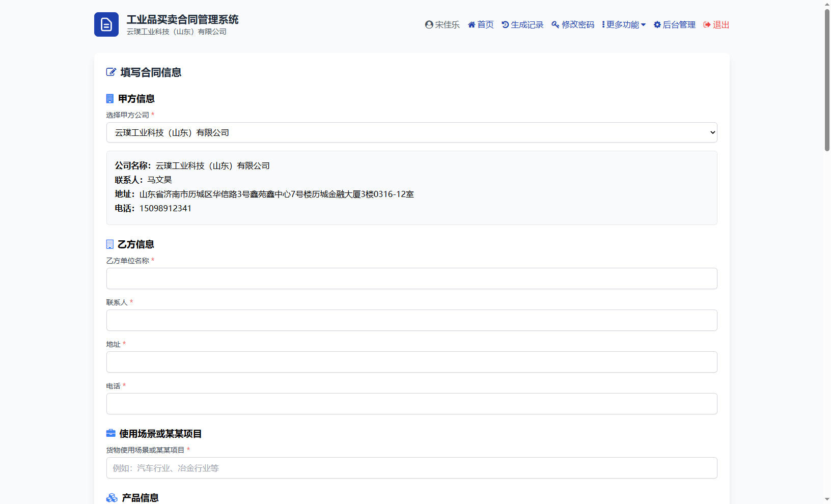Click the page vertical scrollbar thumb
831x504 pixels.
pyautogui.click(x=827, y=80)
